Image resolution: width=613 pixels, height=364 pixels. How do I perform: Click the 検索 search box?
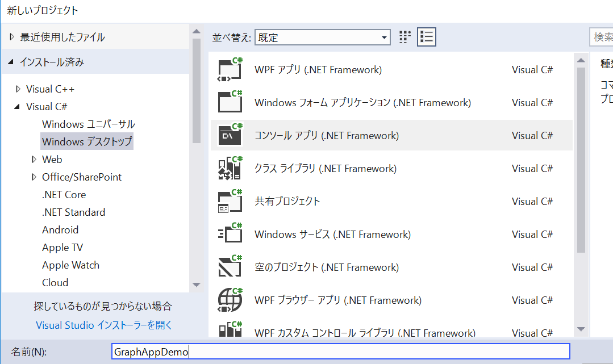click(601, 37)
